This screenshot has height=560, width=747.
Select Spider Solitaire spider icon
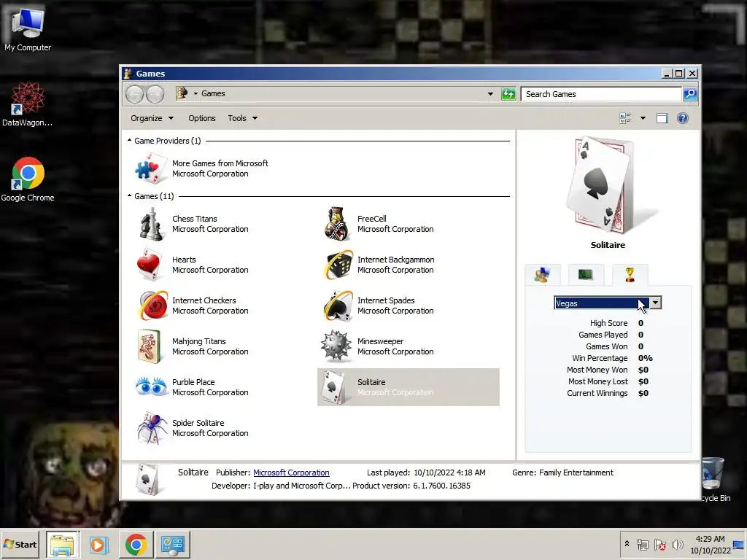152,427
